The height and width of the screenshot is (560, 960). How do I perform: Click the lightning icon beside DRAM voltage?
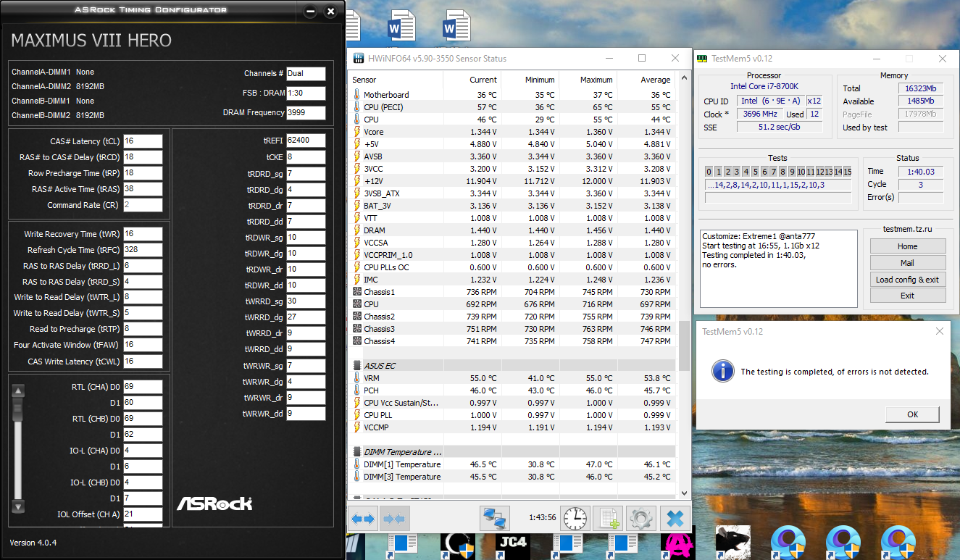coord(356,230)
